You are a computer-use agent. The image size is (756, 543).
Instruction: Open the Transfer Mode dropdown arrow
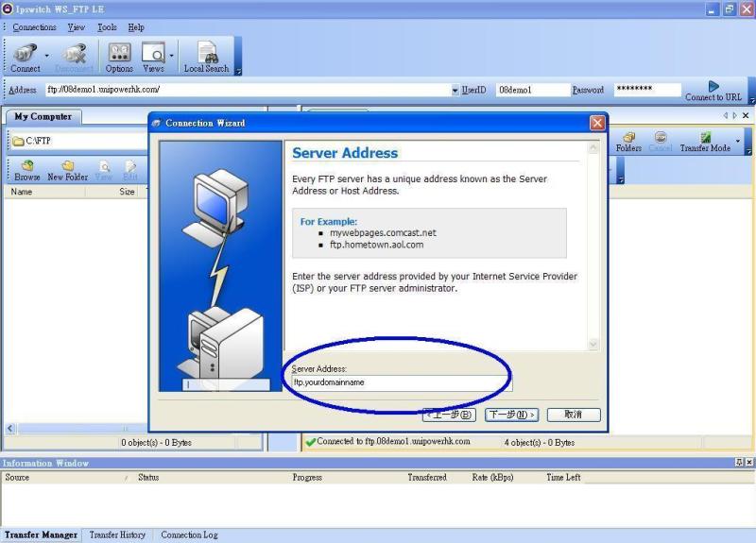[738, 141]
